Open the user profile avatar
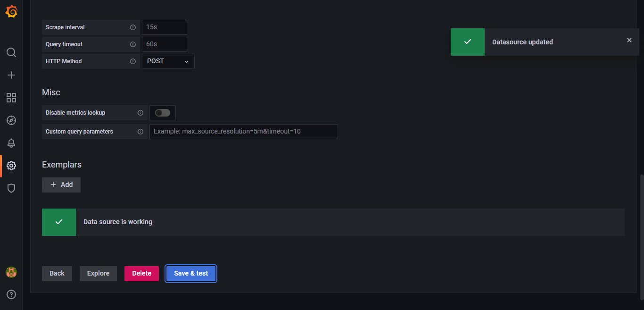The height and width of the screenshot is (310, 644). (11, 272)
